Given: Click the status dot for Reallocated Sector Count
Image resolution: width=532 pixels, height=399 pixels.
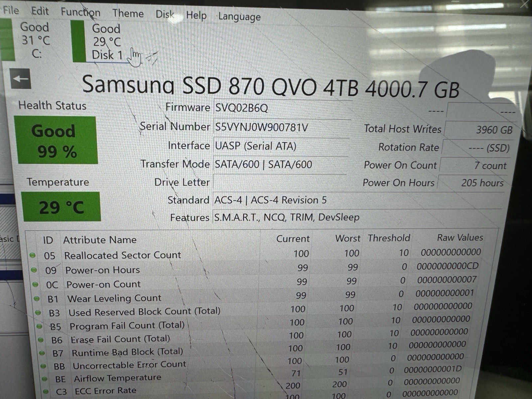Looking at the screenshot, I should [x=33, y=255].
